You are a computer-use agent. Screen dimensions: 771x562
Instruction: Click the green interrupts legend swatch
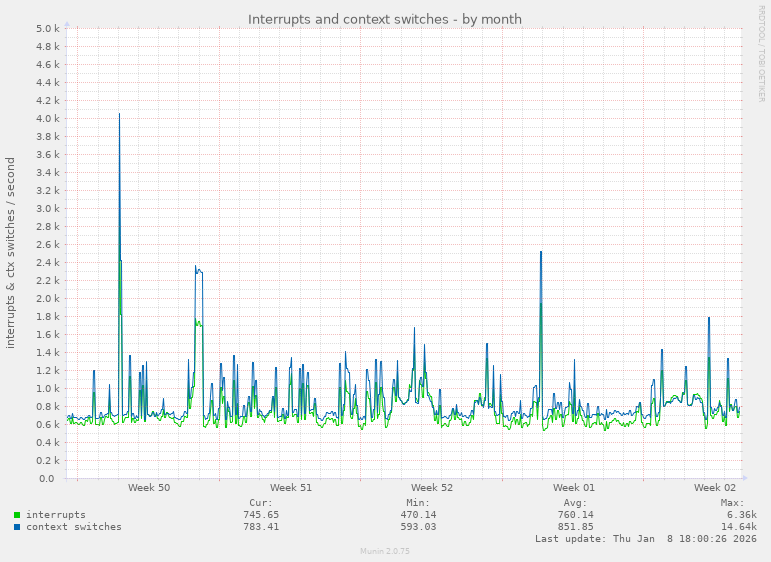(16, 515)
